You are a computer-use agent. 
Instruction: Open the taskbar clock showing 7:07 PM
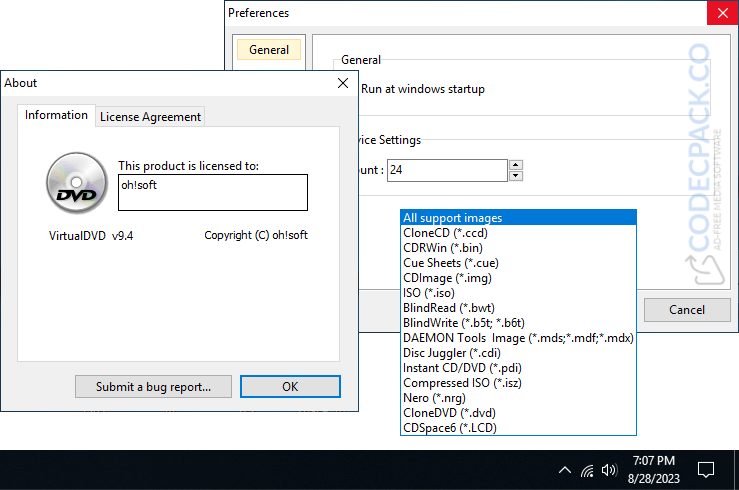pyautogui.click(x=654, y=470)
